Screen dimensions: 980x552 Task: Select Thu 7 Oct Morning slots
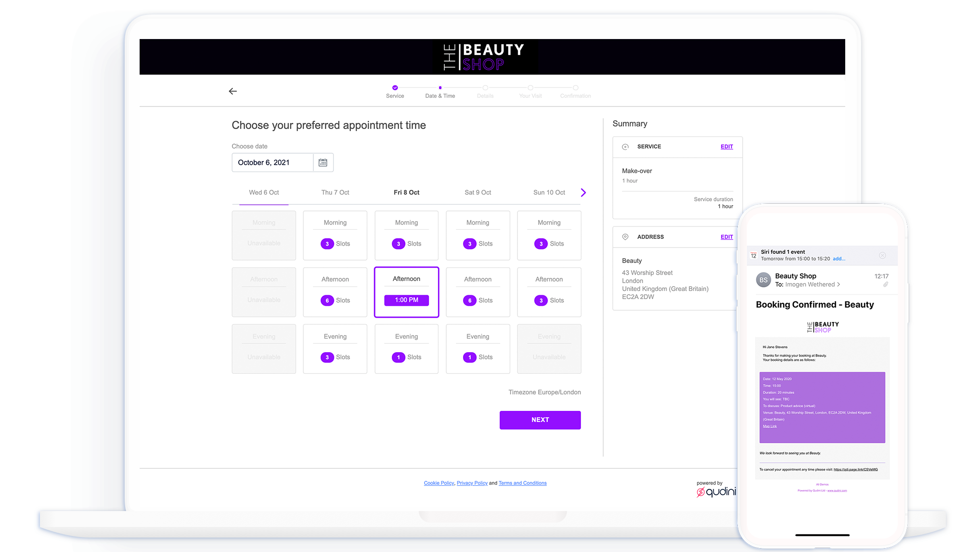pyautogui.click(x=335, y=236)
